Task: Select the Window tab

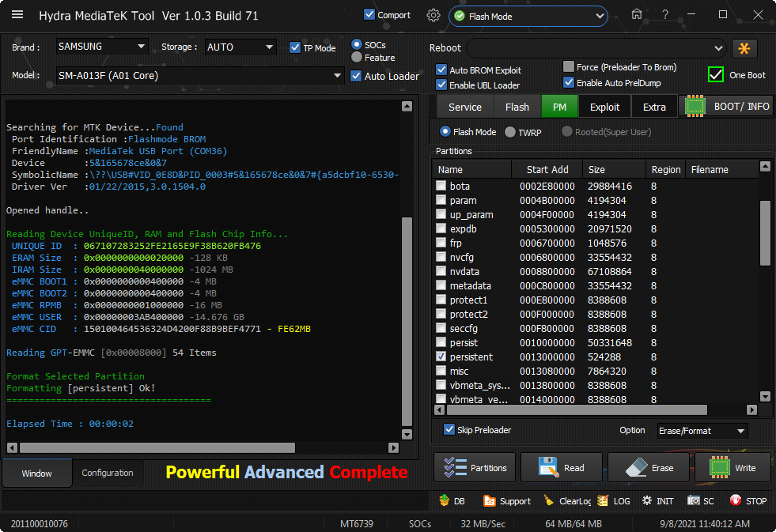Action: point(36,474)
